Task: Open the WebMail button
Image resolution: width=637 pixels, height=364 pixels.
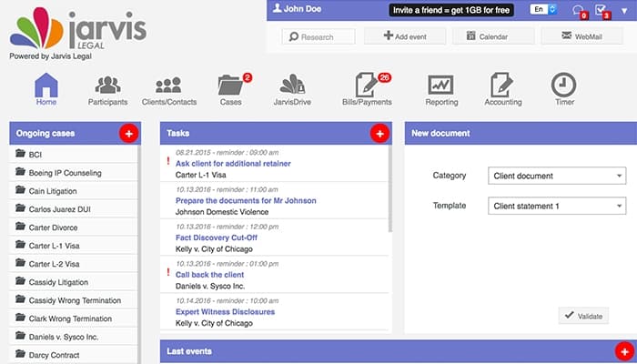Action: pyautogui.click(x=581, y=36)
